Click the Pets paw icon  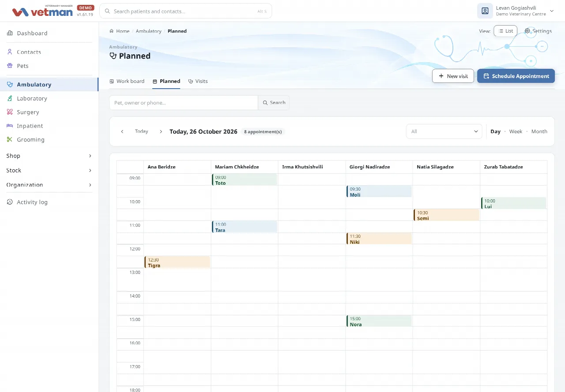tap(10, 66)
